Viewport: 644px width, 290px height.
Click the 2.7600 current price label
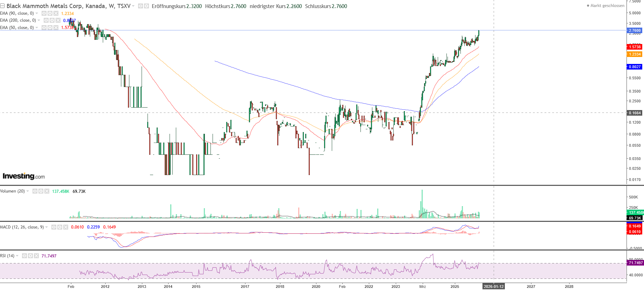635,30
